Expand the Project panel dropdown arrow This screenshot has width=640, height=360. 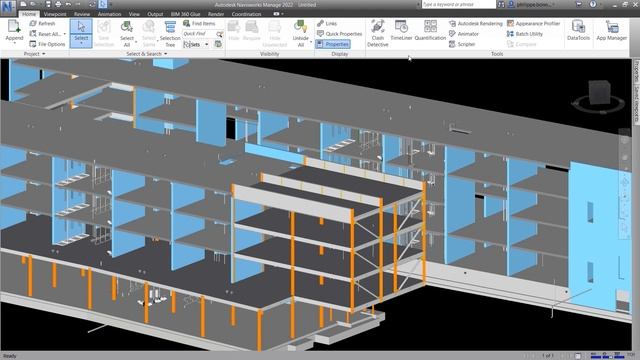click(44, 54)
